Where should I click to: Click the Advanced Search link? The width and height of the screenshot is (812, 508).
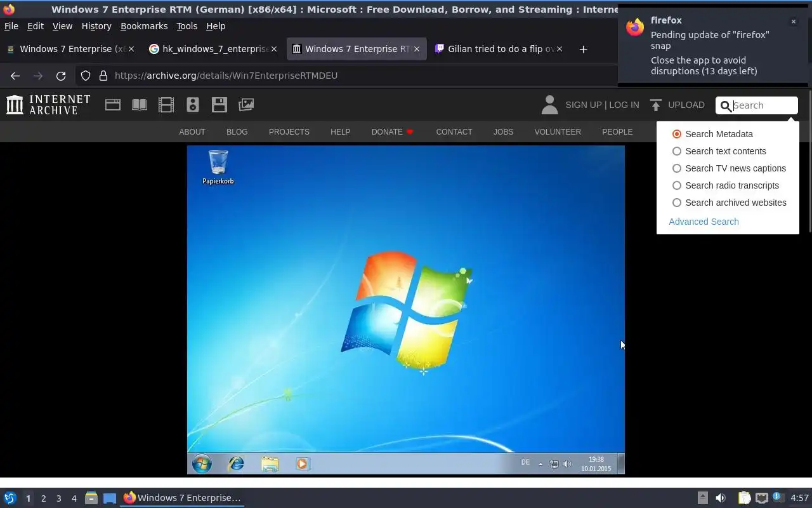click(x=704, y=222)
